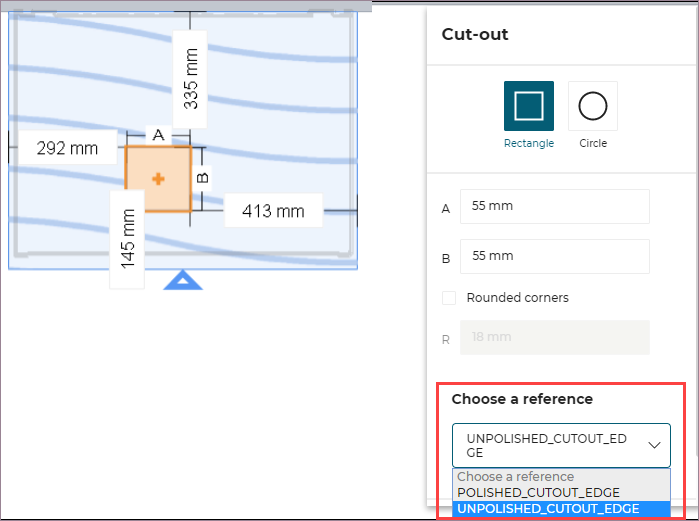The height and width of the screenshot is (521, 699).
Task: Select POLISHED_CUTOUT_EDGE option
Action: click(x=538, y=492)
